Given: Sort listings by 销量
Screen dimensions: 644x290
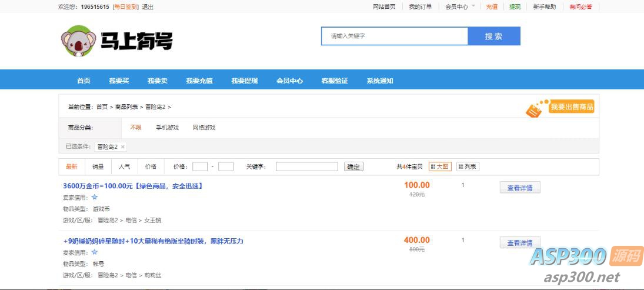Looking at the screenshot, I should (x=98, y=166).
